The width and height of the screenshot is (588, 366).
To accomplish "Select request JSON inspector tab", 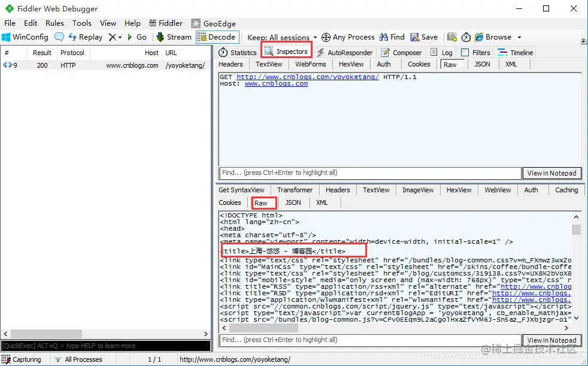I will click(482, 64).
